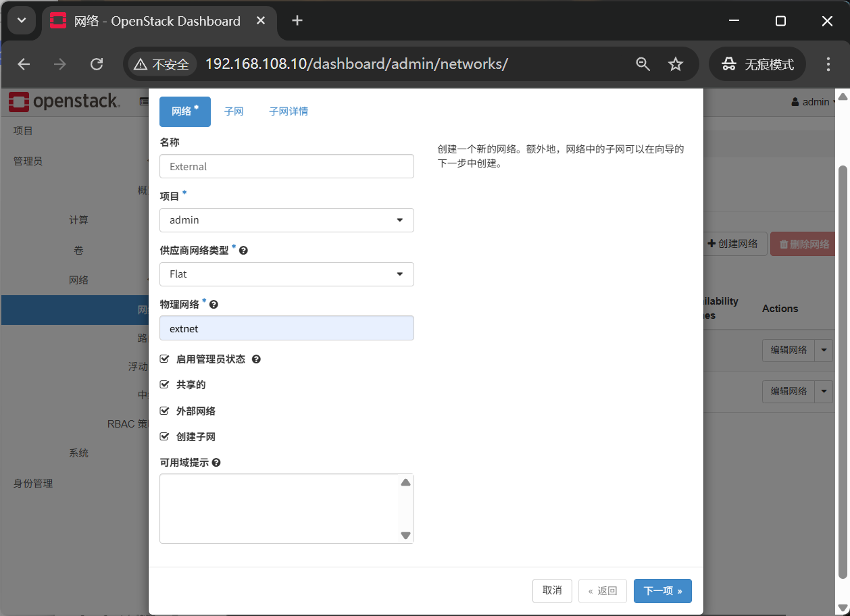Open 计算 in the sidebar

(78, 220)
